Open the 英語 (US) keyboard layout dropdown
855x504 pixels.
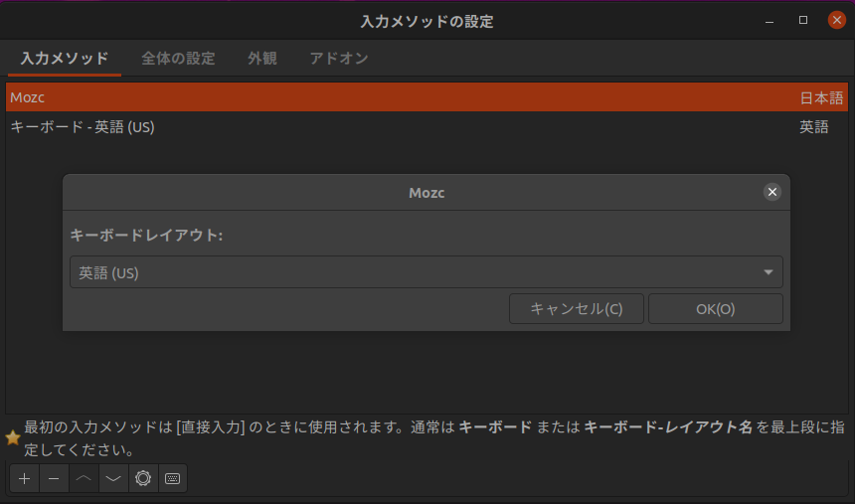click(x=427, y=272)
